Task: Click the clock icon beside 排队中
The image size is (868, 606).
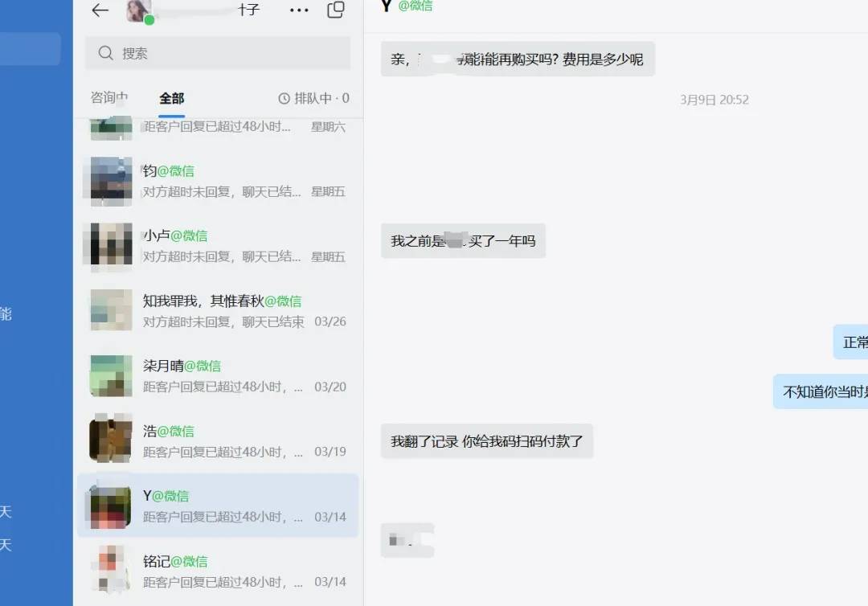Action: pos(284,99)
